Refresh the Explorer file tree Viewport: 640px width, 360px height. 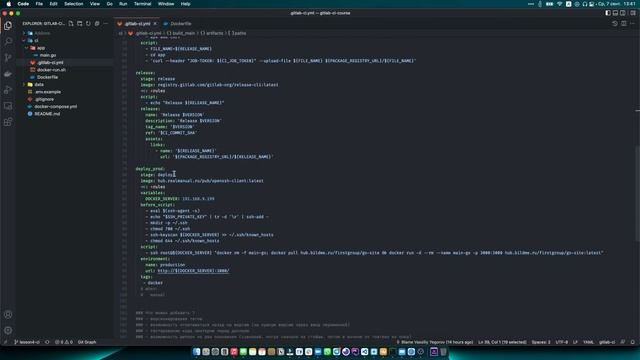[x=88, y=24]
